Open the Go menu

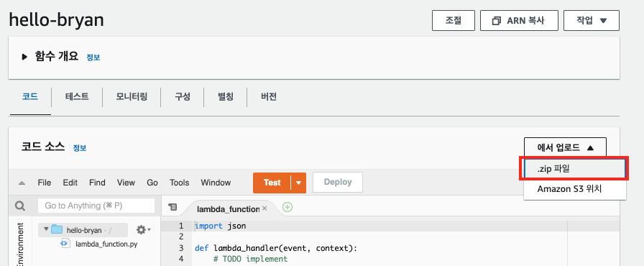(x=152, y=183)
